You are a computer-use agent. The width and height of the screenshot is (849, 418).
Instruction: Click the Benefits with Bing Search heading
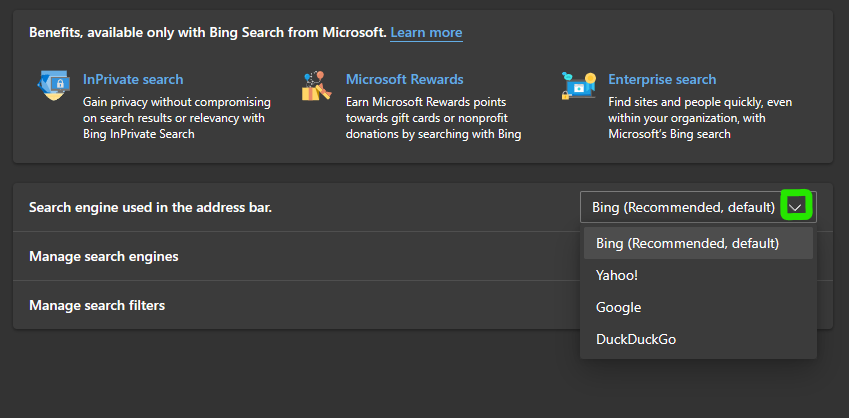tap(207, 33)
